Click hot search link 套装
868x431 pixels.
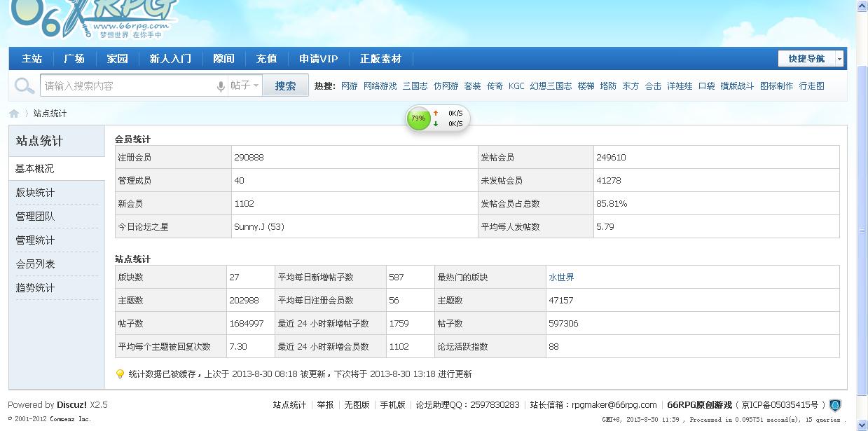pyautogui.click(x=473, y=86)
